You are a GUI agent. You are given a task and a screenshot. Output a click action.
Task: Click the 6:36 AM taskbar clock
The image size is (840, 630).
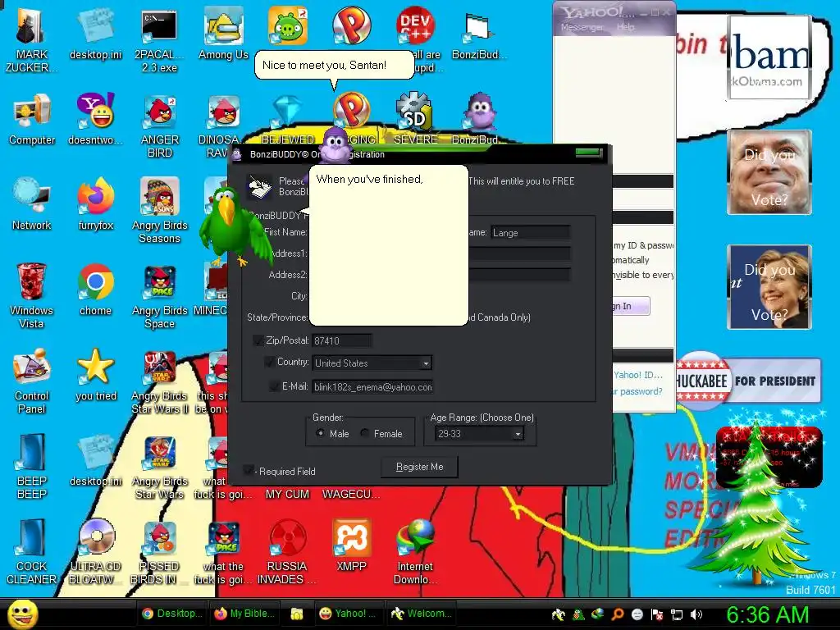[767, 614]
